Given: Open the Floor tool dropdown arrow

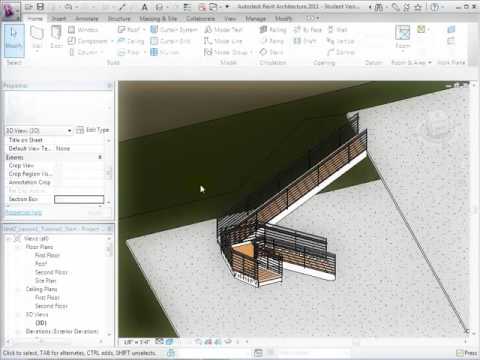Looking at the screenshot, I should 144,52.
